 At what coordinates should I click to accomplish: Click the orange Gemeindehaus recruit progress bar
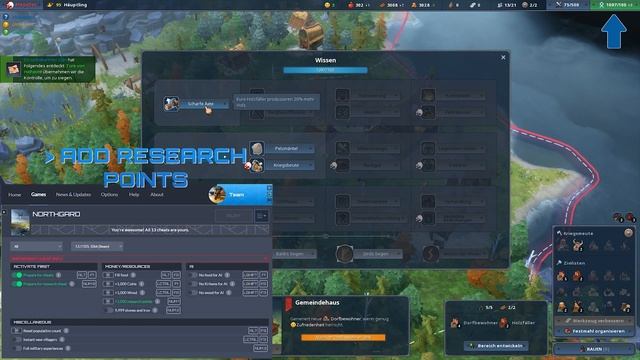(343, 338)
